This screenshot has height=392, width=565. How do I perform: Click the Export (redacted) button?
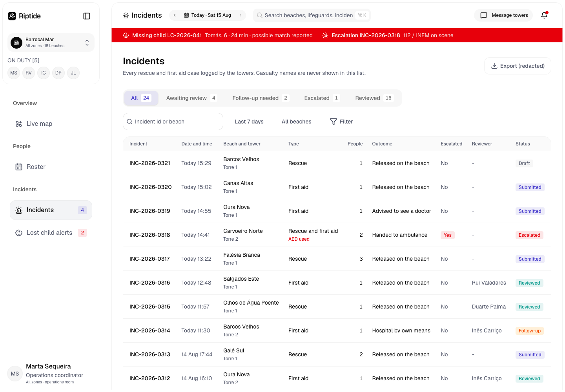pyautogui.click(x=518, y=66)
